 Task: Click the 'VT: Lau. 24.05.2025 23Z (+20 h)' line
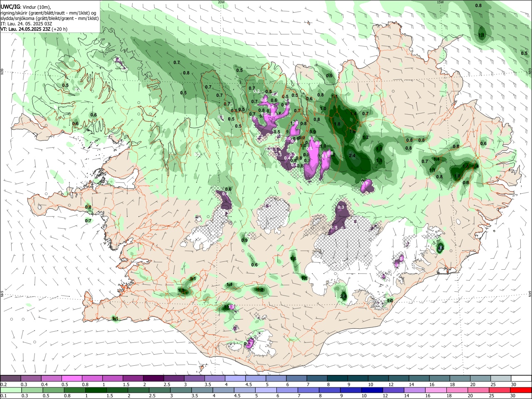point(34,29)
